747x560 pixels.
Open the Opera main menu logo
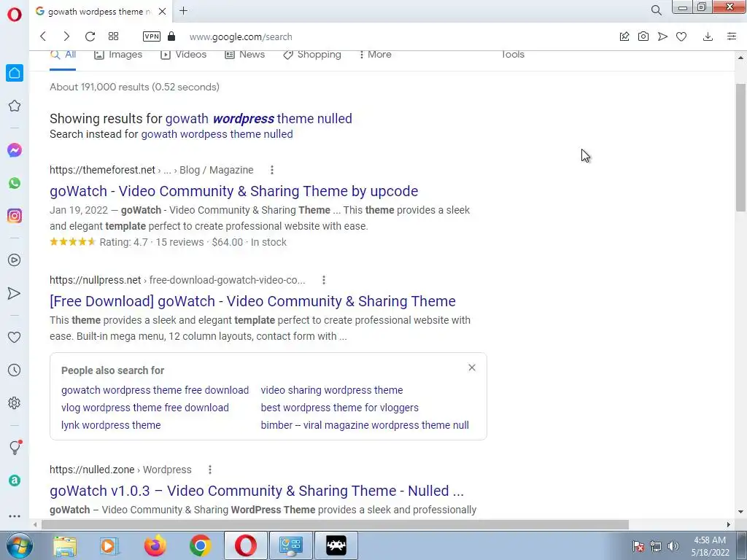[x=15, y=15]
